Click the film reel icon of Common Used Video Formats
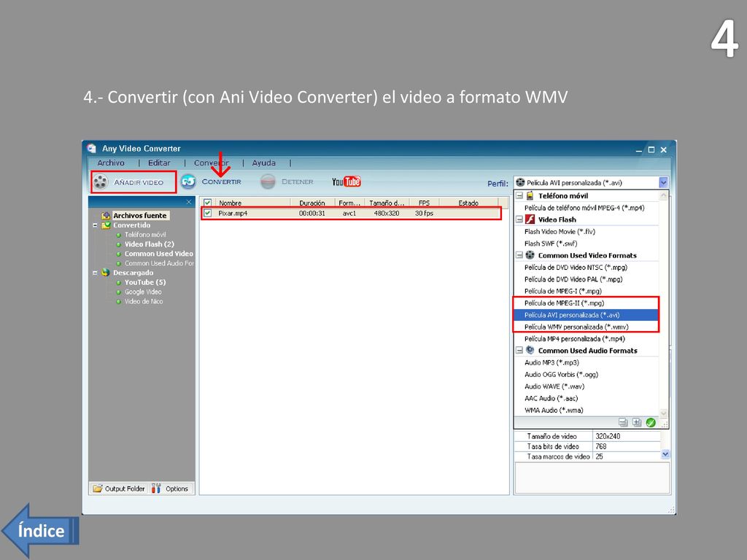Screen dimensions: 747x560 [x=530, y=255]
